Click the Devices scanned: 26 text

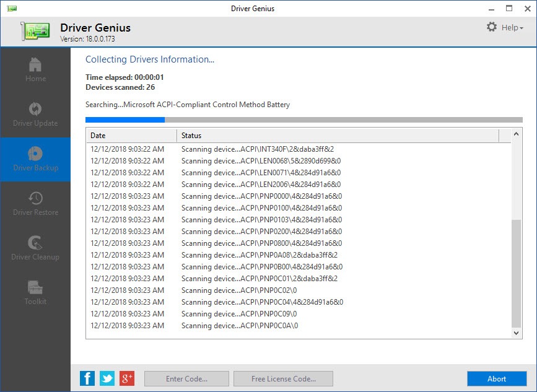(120, 87)
